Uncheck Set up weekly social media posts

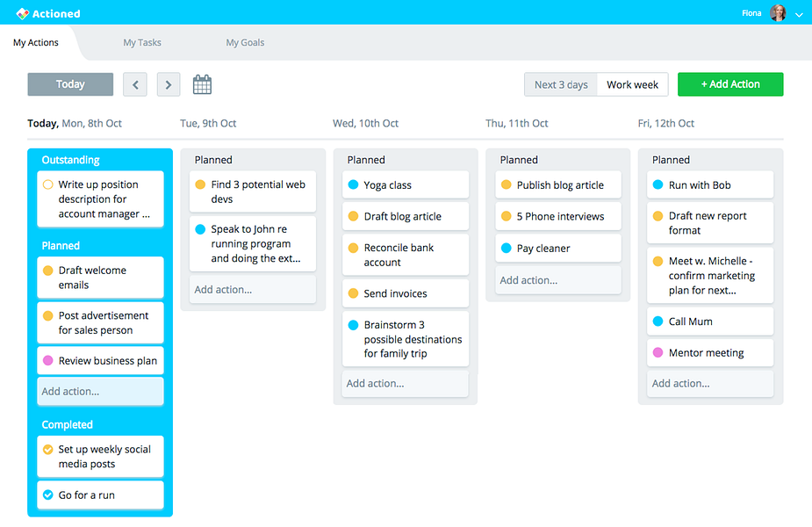click(47, 450)
